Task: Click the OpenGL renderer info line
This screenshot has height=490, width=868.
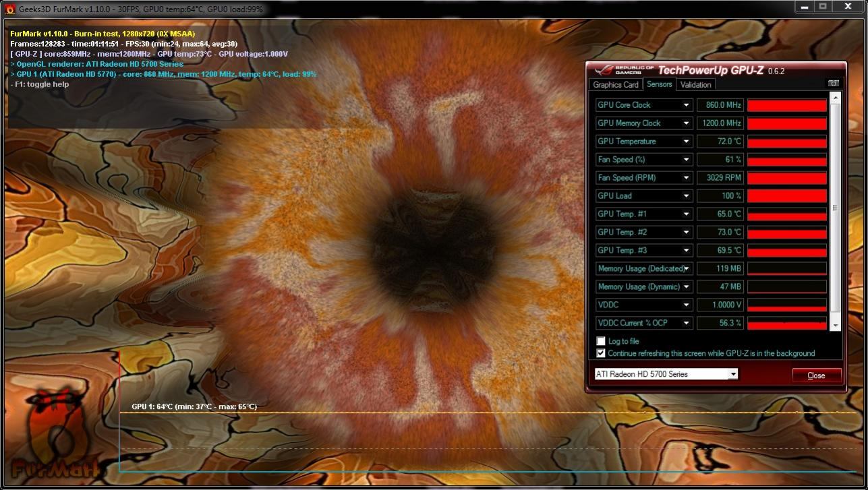Action: (x=96, y=64)
